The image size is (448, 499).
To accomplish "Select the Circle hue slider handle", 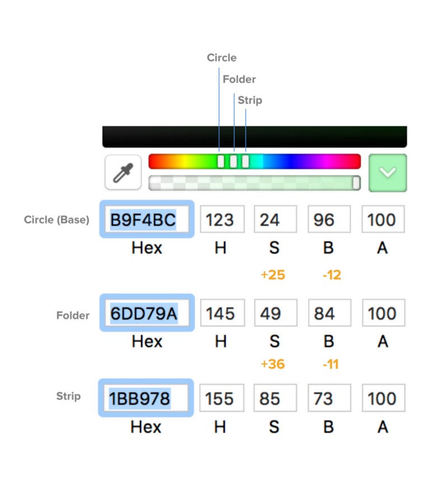I will [x=221, y=161].
